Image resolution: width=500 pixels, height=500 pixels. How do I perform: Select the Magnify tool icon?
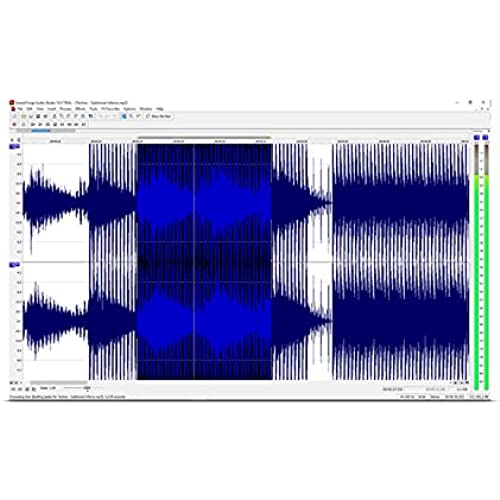coord(131,116)
